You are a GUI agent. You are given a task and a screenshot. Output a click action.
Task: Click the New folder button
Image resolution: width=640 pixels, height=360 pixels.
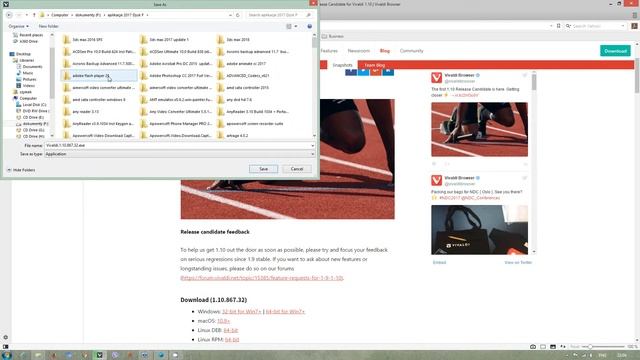tap(49, 26)
